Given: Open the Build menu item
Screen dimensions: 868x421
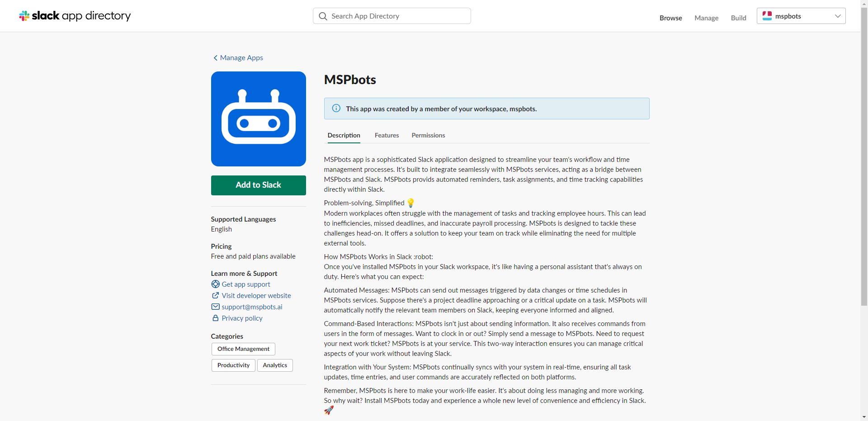Looking at the screenshot, I should point(738,18).
